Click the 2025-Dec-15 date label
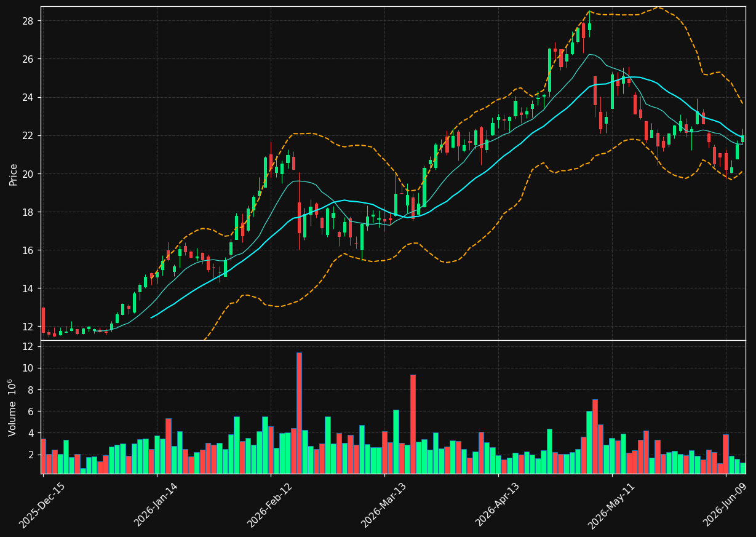This screenshot has height=537, width=756. [42, 505]
